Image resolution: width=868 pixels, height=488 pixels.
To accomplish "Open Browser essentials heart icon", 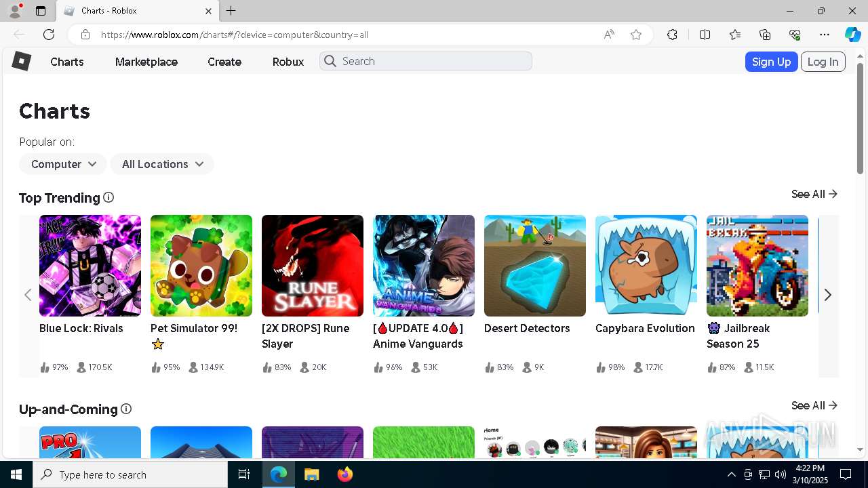I will click(795, 35).
